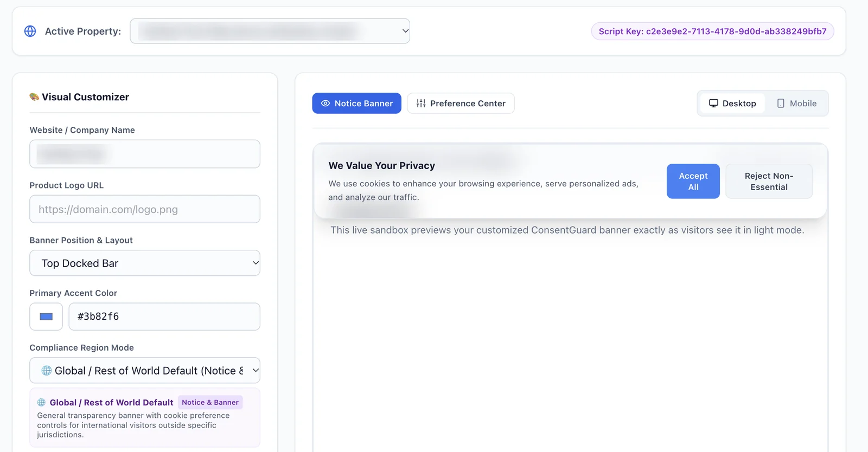Click the monitor icon in Desktop toggle
This screenshot has height=452, width=868.
point(713,104)
